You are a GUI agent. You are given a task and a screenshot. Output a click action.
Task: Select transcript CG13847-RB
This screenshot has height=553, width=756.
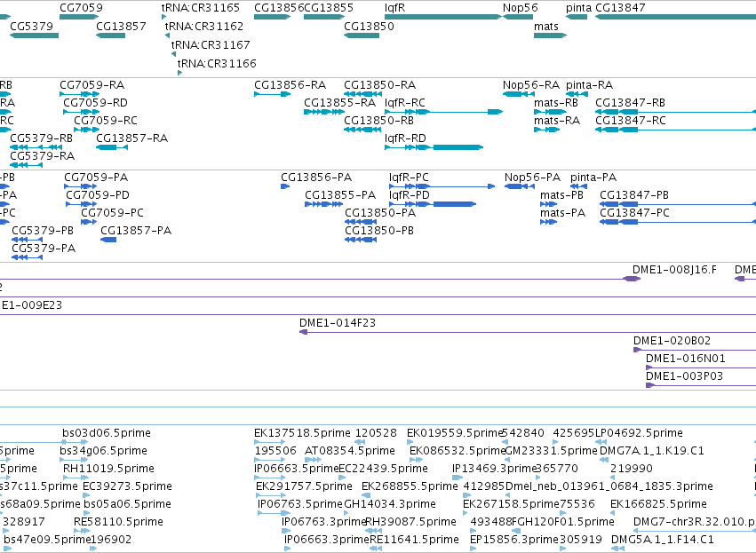pyautogui.click(x=675, y=112)
